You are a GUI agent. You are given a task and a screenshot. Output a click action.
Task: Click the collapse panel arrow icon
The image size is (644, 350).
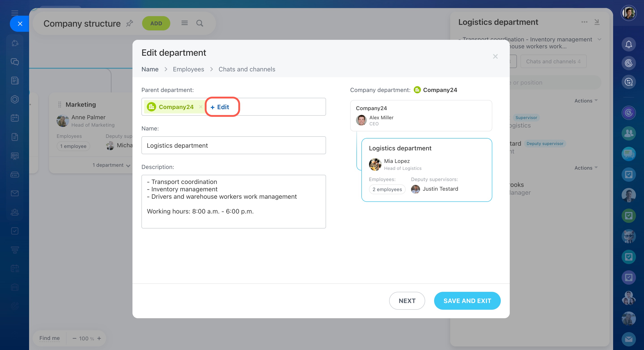point(597,22)
